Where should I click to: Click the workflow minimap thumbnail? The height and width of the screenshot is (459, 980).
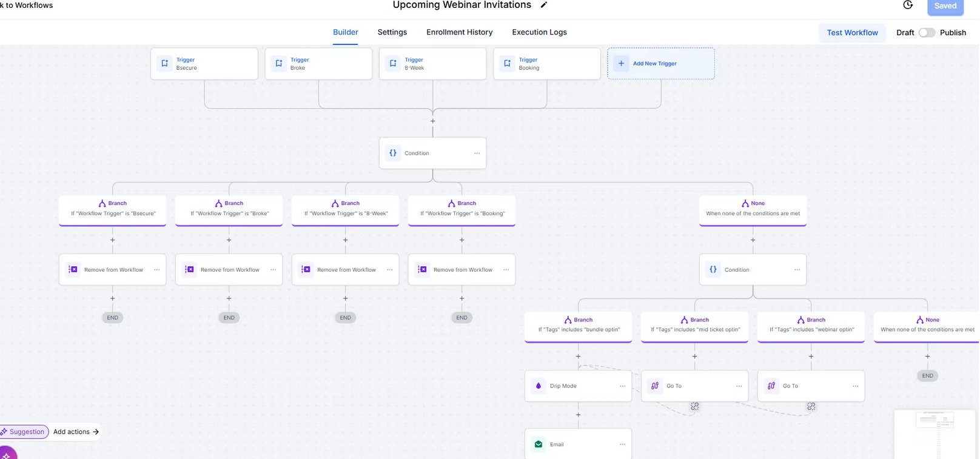[935, 434]
